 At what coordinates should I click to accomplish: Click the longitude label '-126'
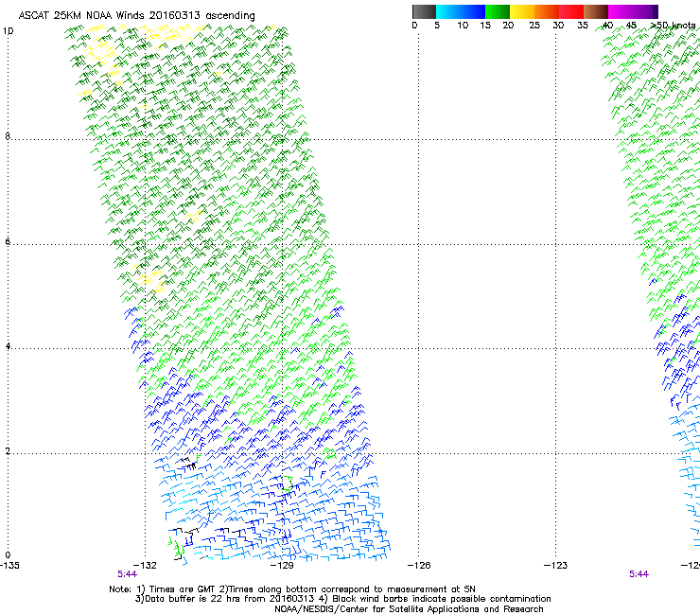pyautogui.click(x=419, y=566)
